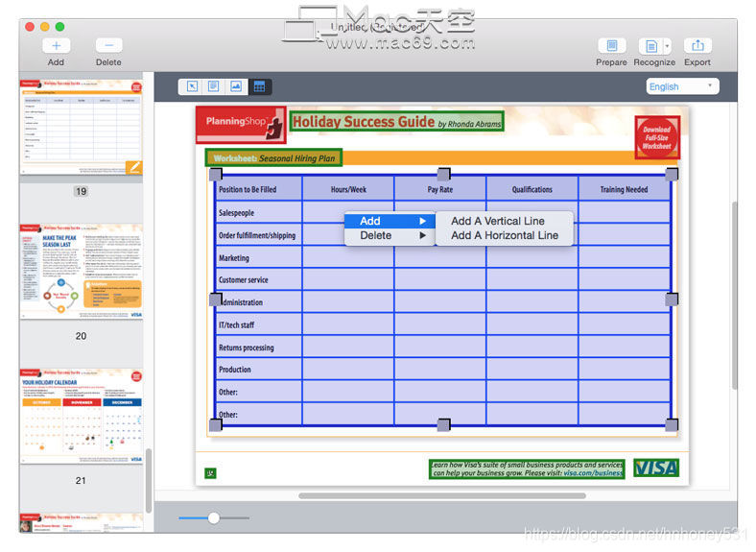Click the top-right table resize handle

672,174
